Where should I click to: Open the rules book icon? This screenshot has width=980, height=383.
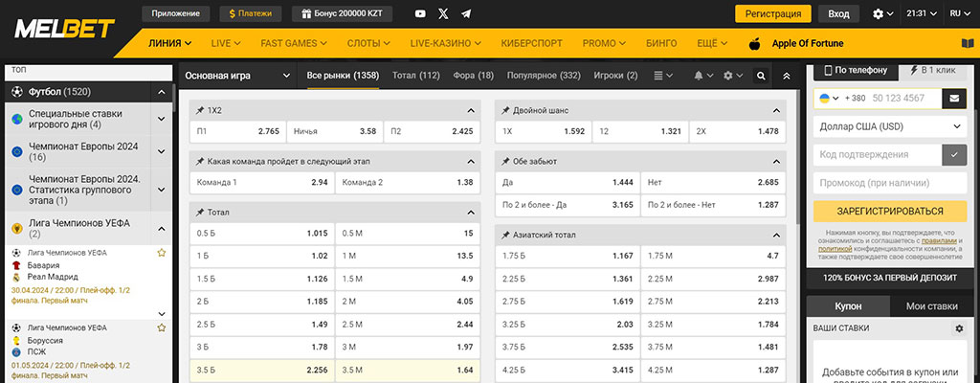[x=968, y=44]
